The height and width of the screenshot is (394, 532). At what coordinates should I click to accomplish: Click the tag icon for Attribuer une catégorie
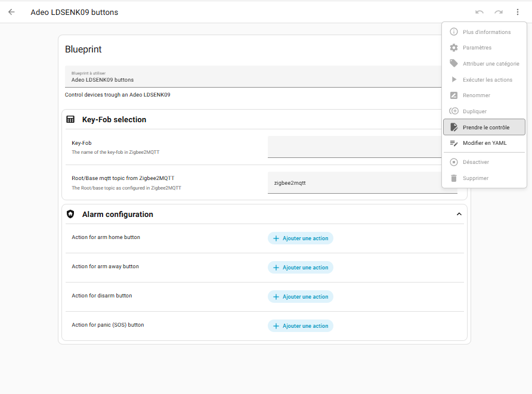click(454, 63)
